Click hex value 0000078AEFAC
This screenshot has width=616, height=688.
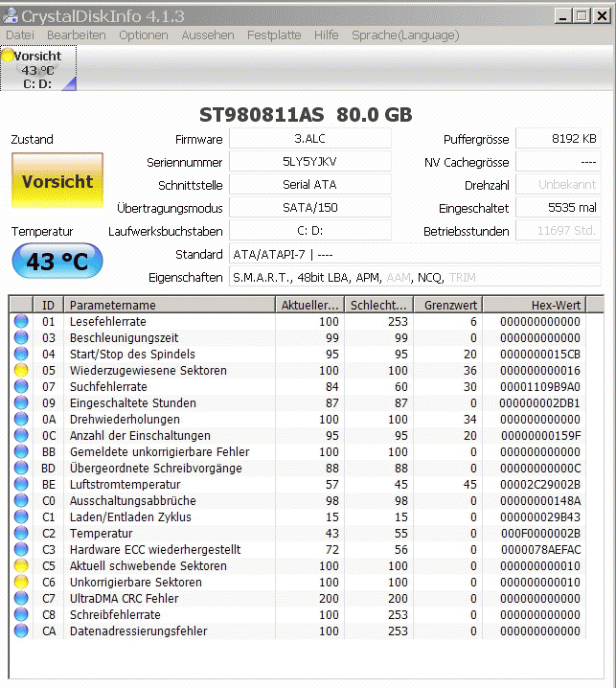pos(540,549)
